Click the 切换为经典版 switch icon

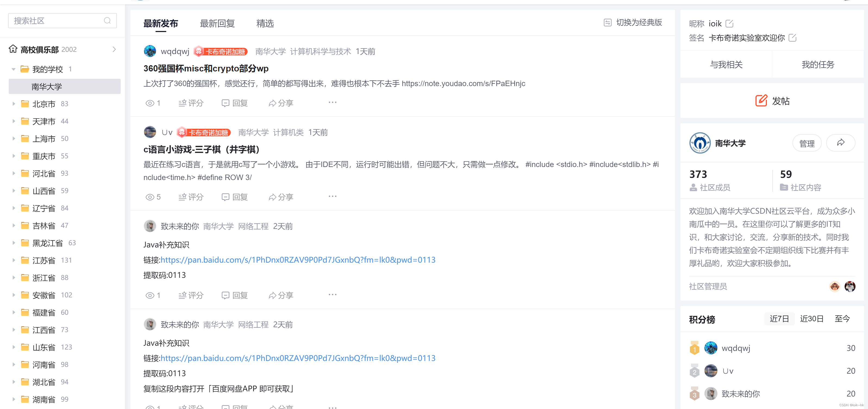point(608,23)
